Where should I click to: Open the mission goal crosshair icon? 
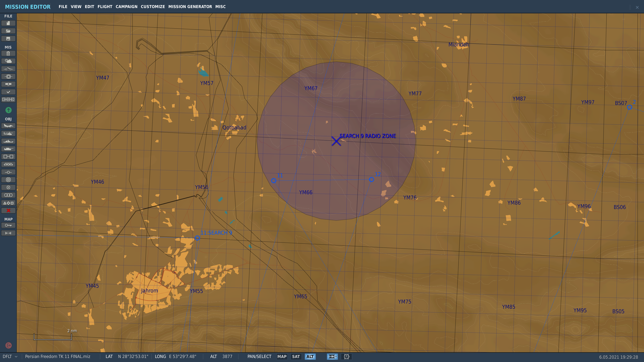click(8, 77)
